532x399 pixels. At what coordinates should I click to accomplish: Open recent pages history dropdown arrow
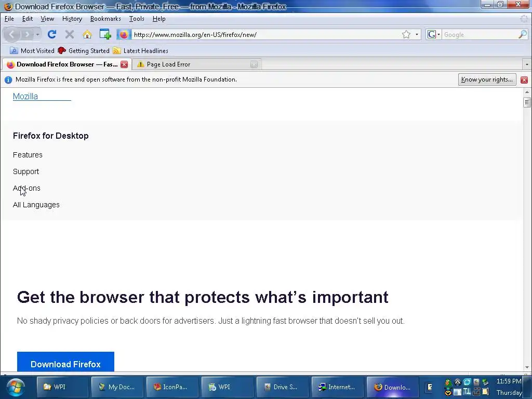tap(37, 34)
